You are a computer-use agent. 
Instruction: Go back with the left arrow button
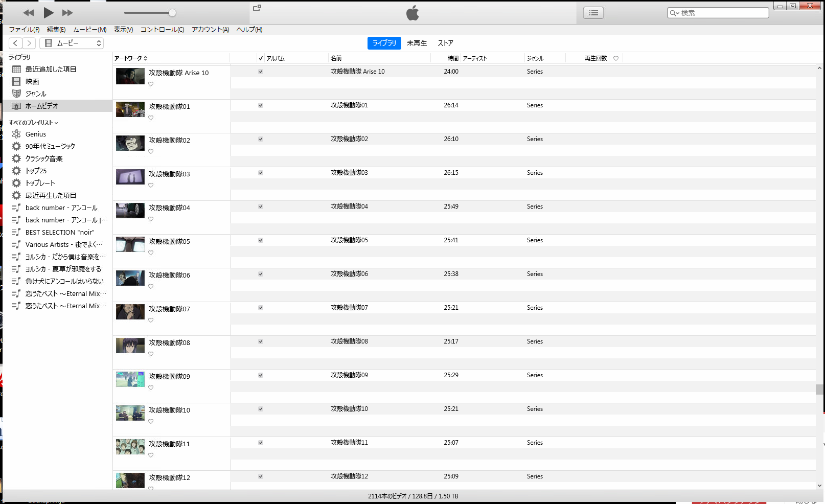click(16, 43)
